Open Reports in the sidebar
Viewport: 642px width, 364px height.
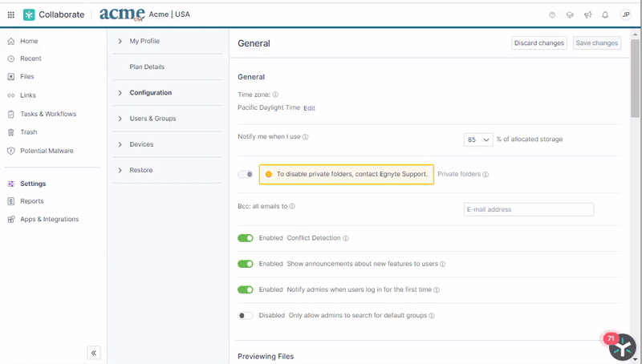click(32, 201)
